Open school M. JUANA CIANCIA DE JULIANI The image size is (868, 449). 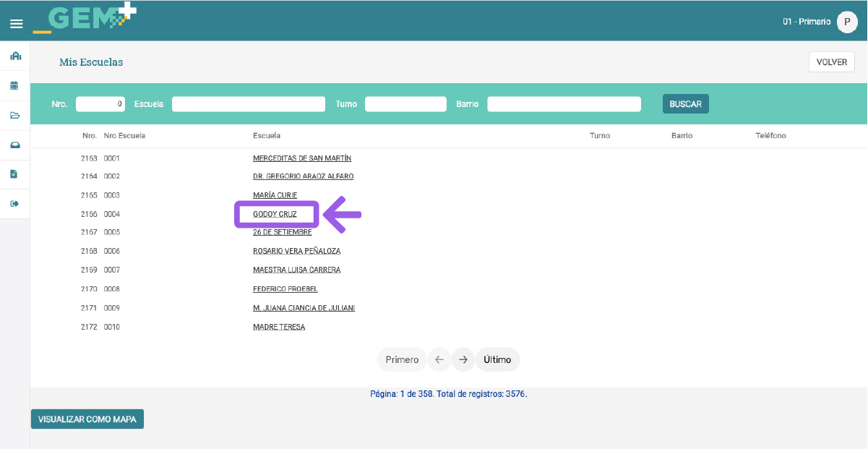pyautogui.click(x=304, y=308)
